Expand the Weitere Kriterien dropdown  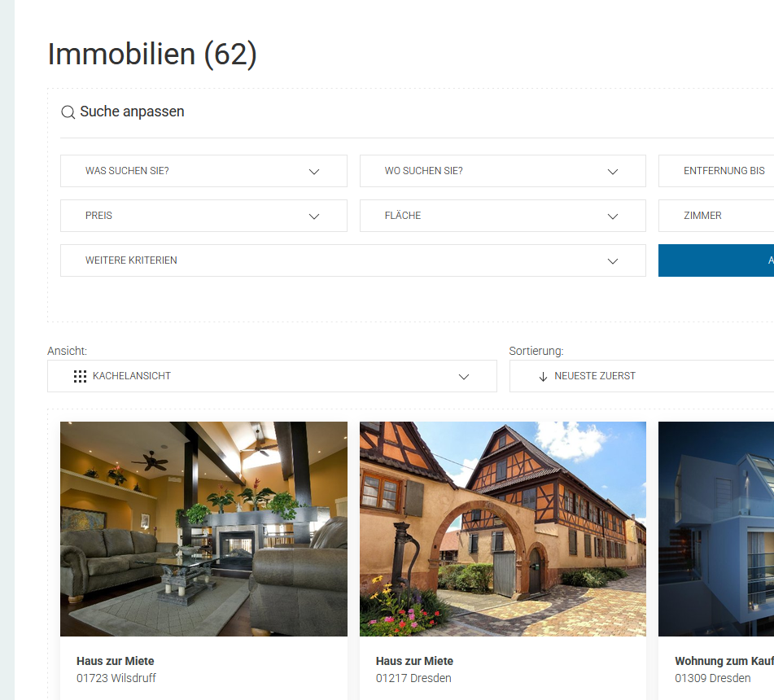353,260
